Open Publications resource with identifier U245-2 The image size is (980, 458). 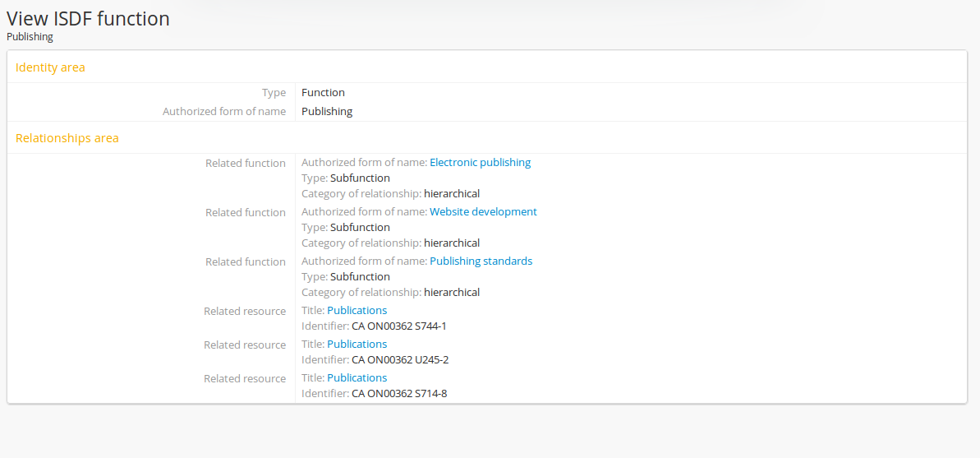[x=357, y=345]
